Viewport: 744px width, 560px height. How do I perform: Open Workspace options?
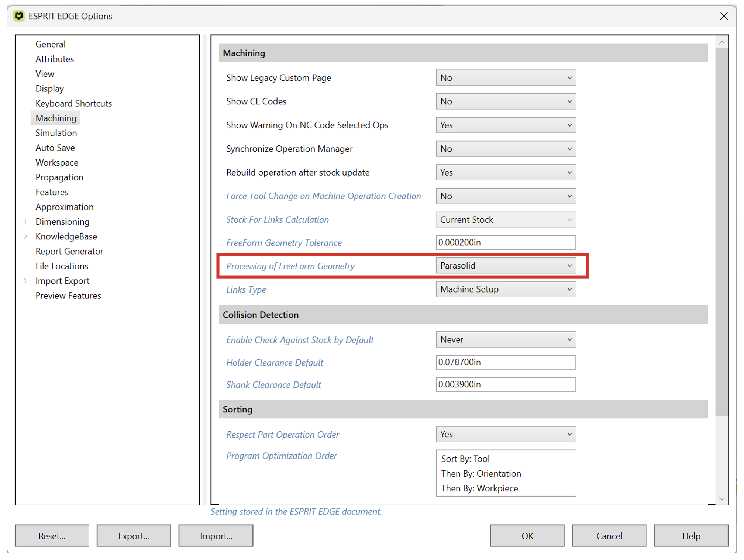[57, 162]
